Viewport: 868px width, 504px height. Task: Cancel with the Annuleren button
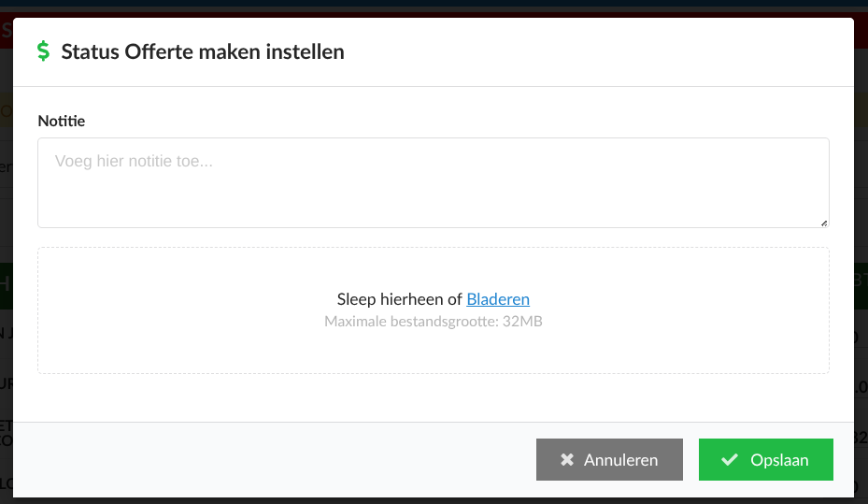(609, 460)
